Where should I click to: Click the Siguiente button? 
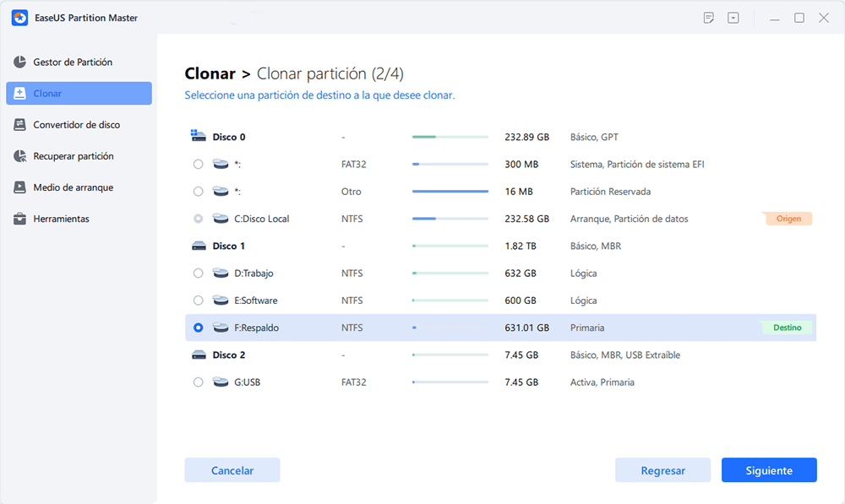click(769, 470)
